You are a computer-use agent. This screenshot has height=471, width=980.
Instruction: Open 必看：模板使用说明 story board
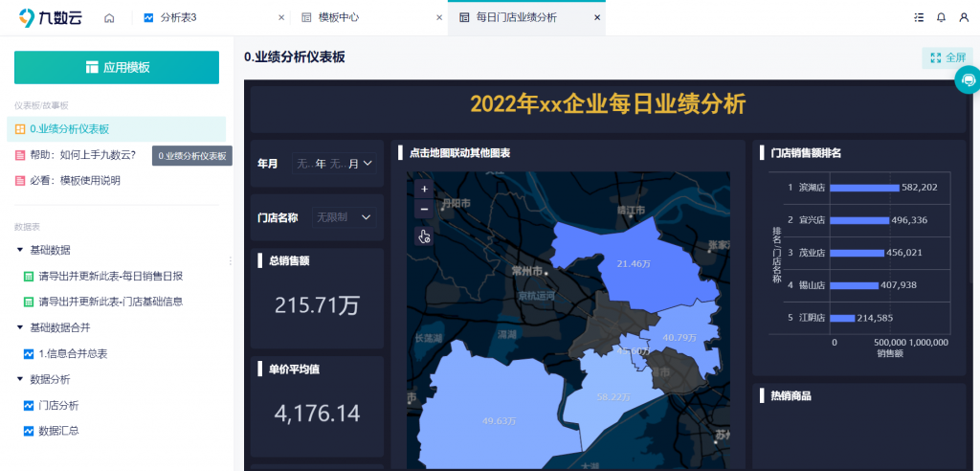(75, 180)
